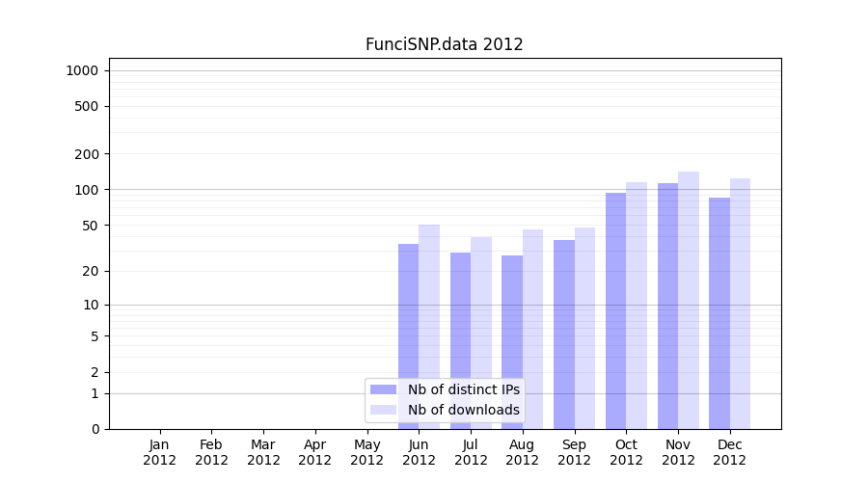Click the October distinct IPs bar
868x482 pixels.
coord(615,310)
